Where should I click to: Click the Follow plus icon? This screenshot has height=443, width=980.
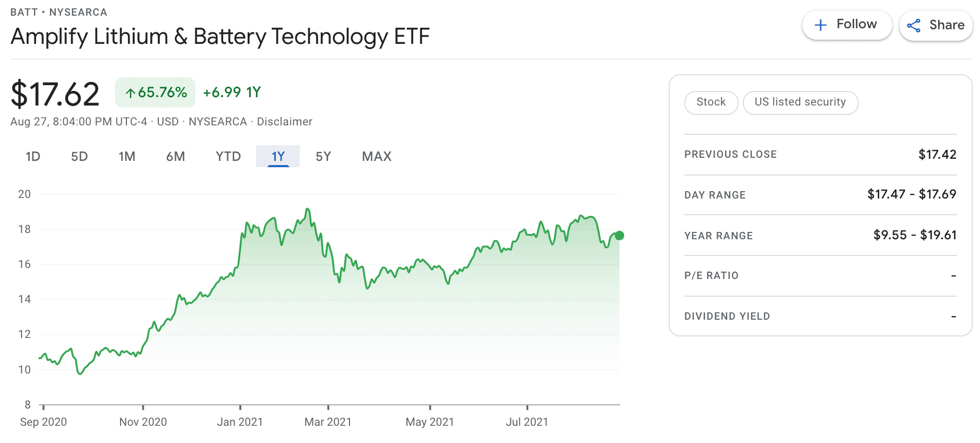[820, 25]
